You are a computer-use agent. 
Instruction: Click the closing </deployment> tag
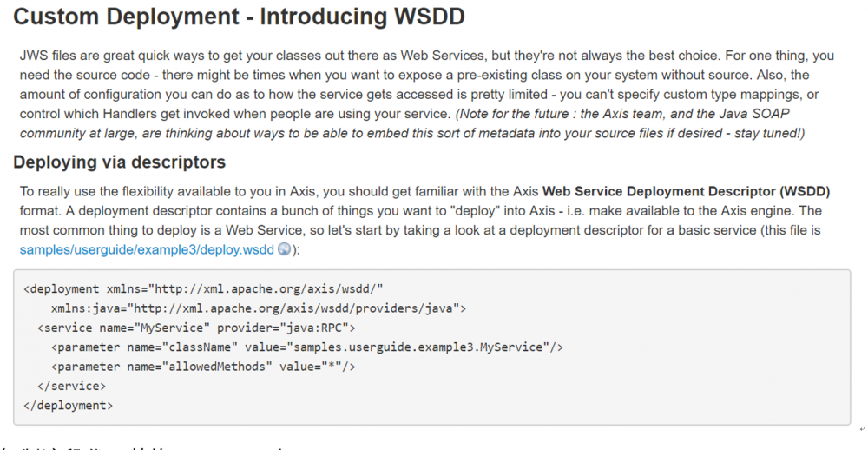point(68,405)
